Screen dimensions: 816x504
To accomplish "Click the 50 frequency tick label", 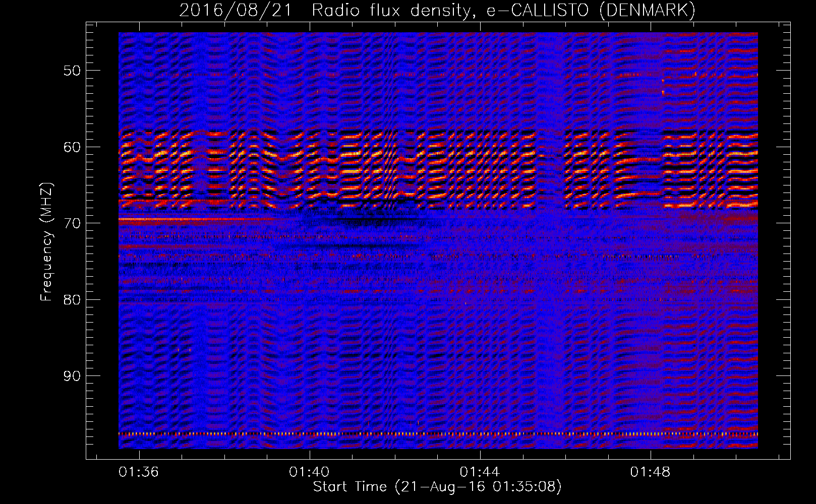I will click(72, 71).
